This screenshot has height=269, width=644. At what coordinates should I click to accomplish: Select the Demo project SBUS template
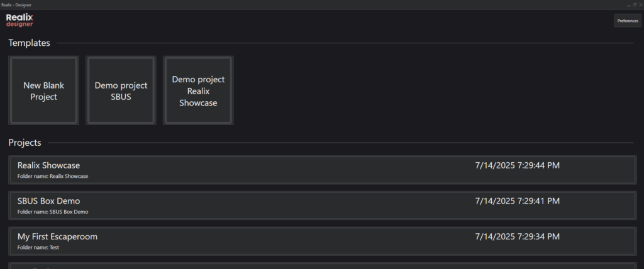tap(121, 91)
